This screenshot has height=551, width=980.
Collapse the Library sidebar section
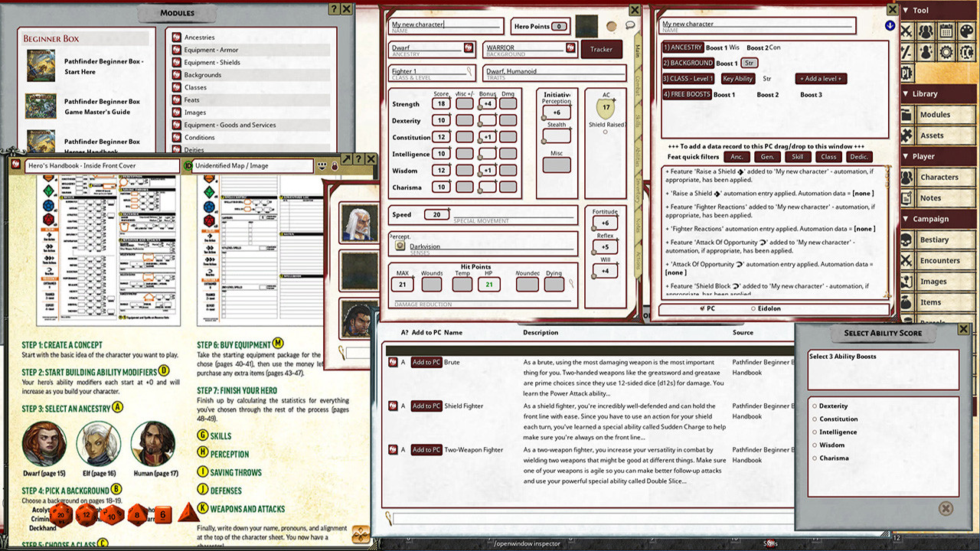pos(905,93)
